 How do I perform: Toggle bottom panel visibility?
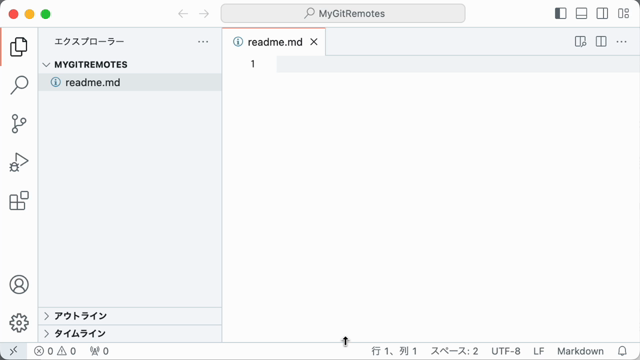581,13
